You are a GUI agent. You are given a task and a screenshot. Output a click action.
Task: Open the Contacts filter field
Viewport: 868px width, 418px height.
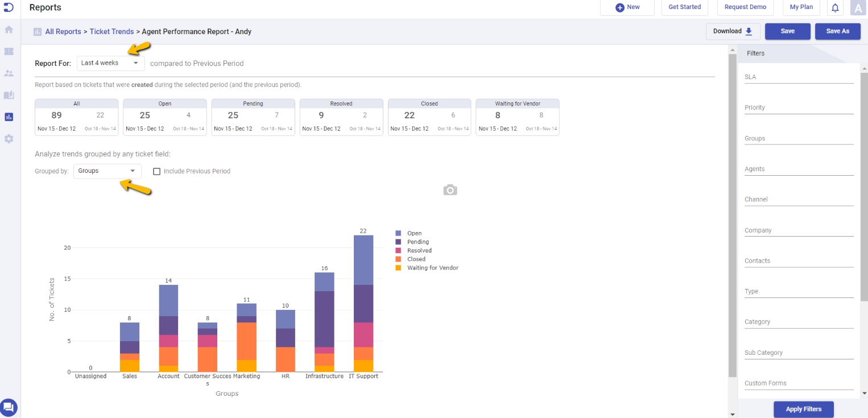[799, 260]
